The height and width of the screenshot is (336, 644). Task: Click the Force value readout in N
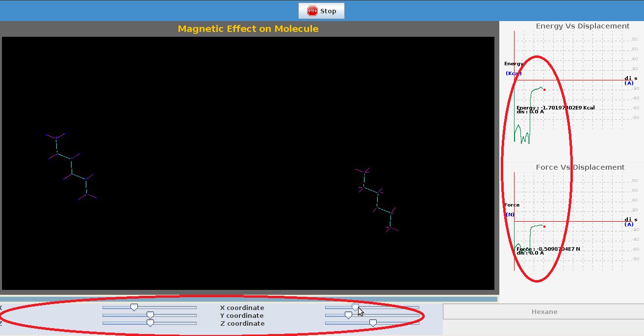(x=548, y=249)
